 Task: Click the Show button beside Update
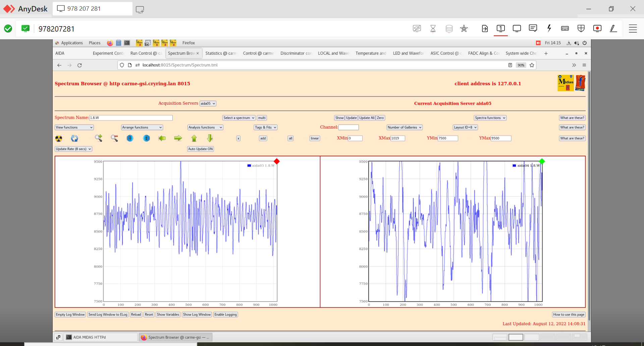339,118
